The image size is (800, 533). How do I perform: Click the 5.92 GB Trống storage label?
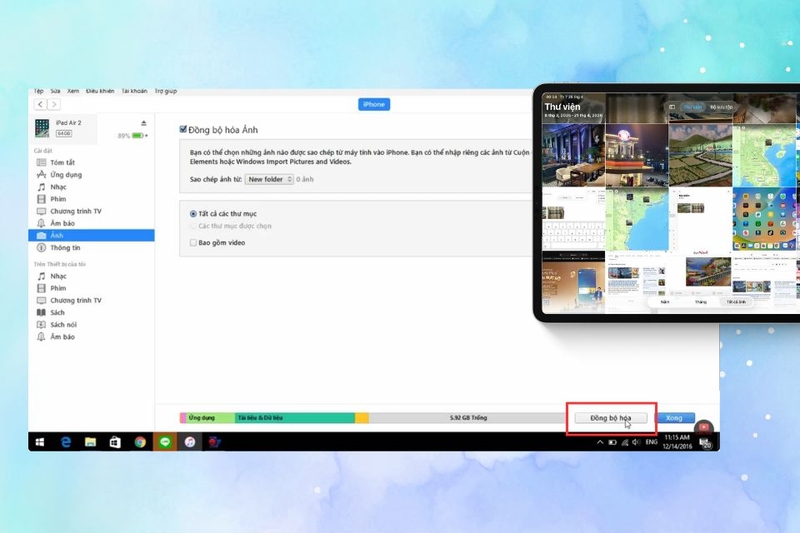click(x=468, y=418)
